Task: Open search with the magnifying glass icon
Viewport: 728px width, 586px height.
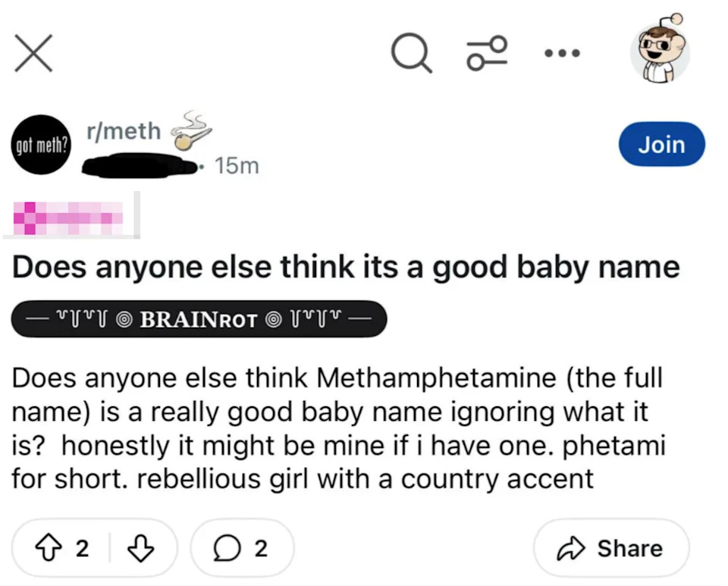Action: [412, 54]
